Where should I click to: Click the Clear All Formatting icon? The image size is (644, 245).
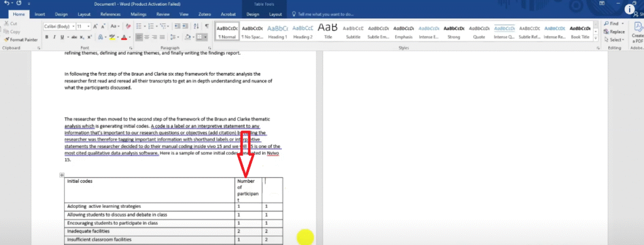pos(128,26)
